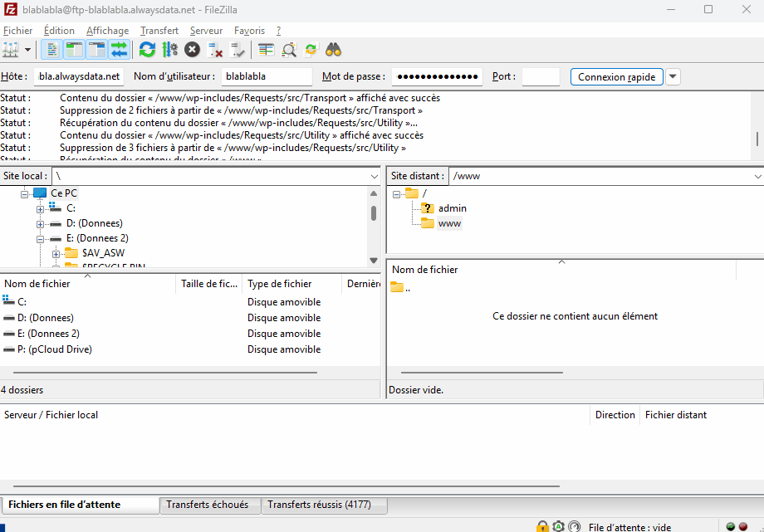Refresh file and folder lists
Viewport: 764px width, 532px height.
coord(147,50)
